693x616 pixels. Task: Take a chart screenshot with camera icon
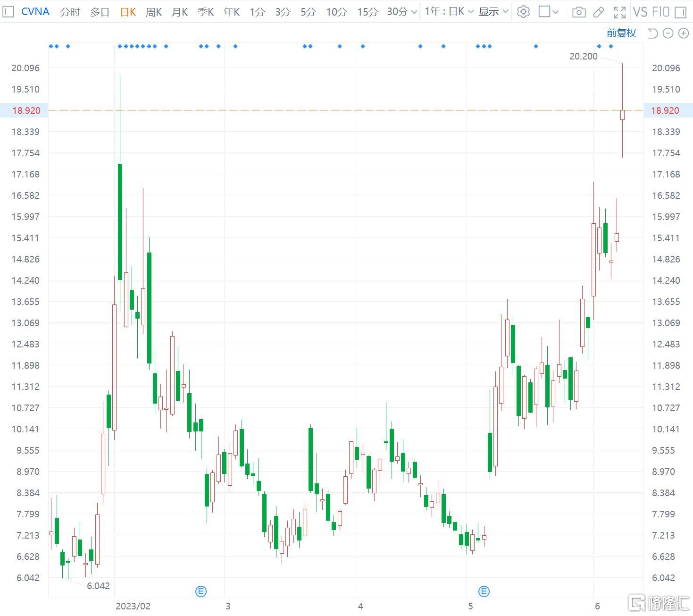(x=579, y=12)
